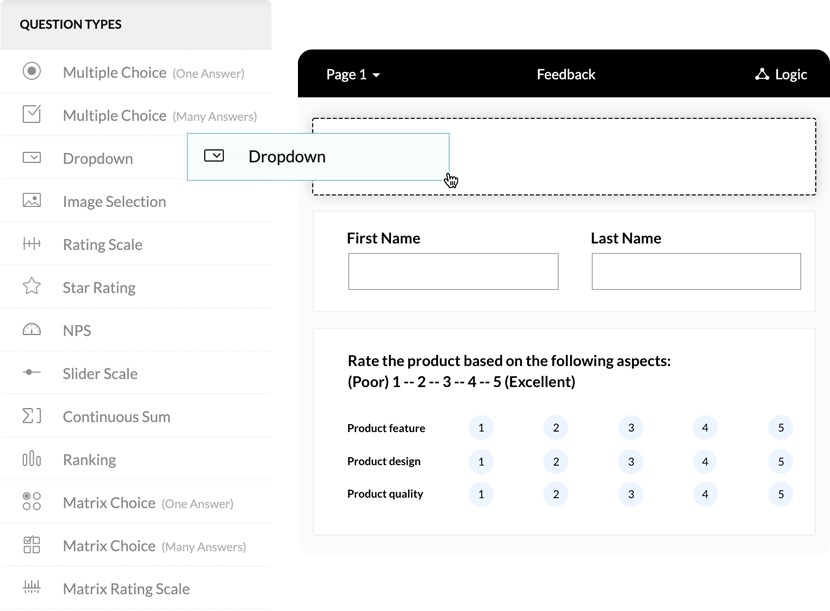Viewport: 830px width, 611px height.
Task: Choose the Image Selection icon
Action: click(x=32, y=201)
